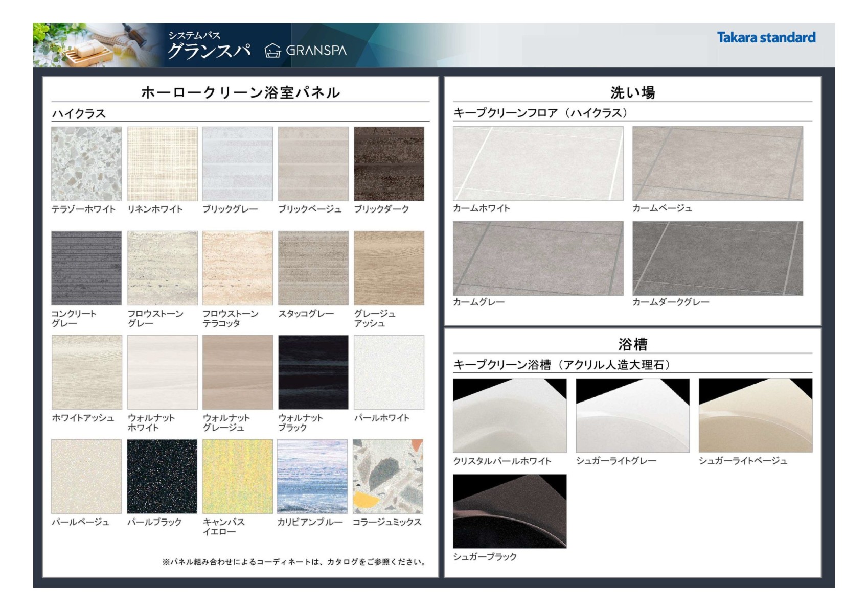Click the カームホワイト floor thumbnail
Screen dimensions: 868x613
tap(538, 163)
